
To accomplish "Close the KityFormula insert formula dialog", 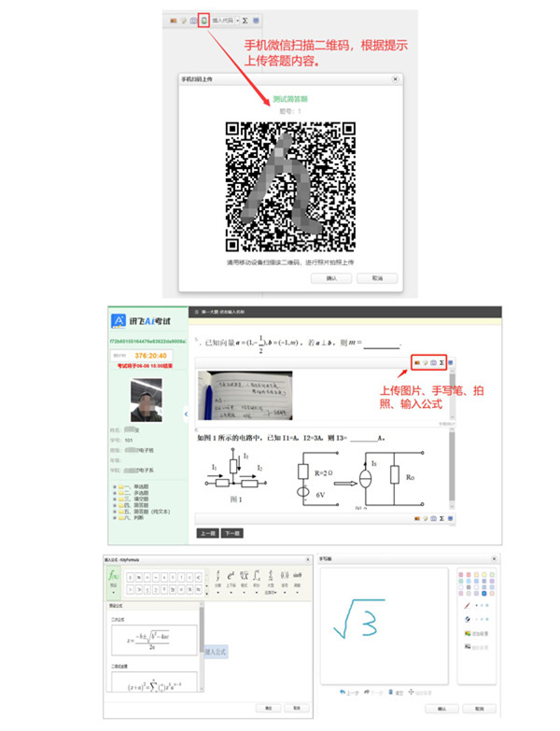I will (x=308, y=560).
